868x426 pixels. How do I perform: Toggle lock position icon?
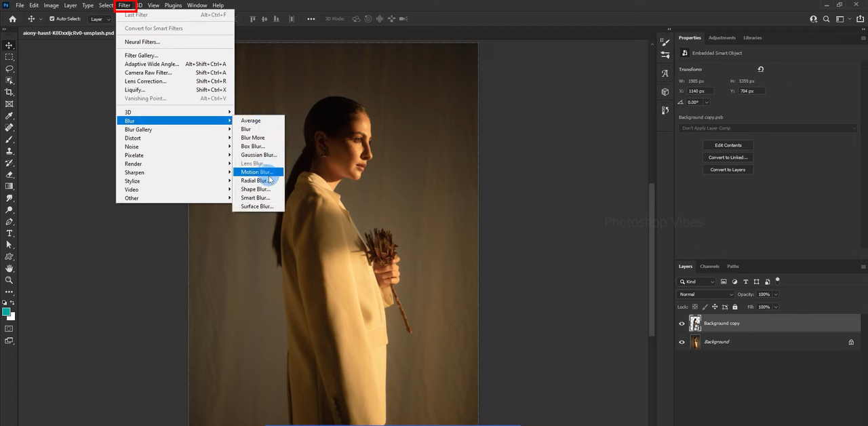point(715,307)
